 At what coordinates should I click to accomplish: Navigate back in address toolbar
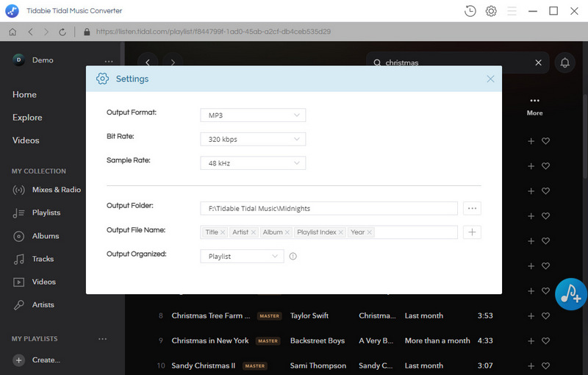click(x=30, y=32)
